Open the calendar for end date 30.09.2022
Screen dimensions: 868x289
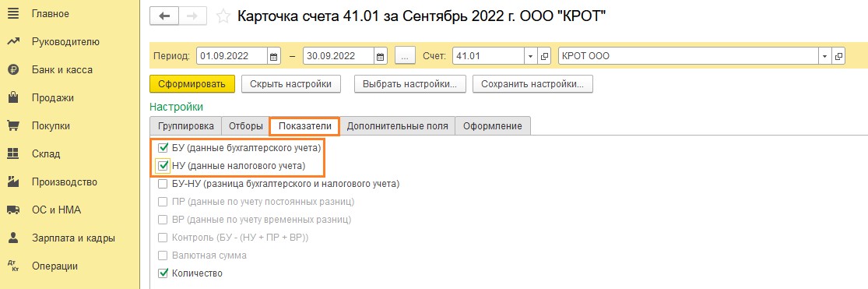point(381,56)
